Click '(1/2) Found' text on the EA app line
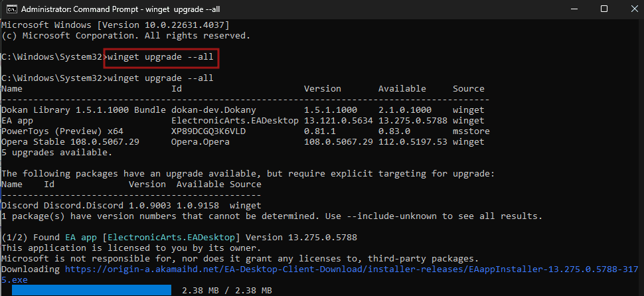 click(31, 238)
